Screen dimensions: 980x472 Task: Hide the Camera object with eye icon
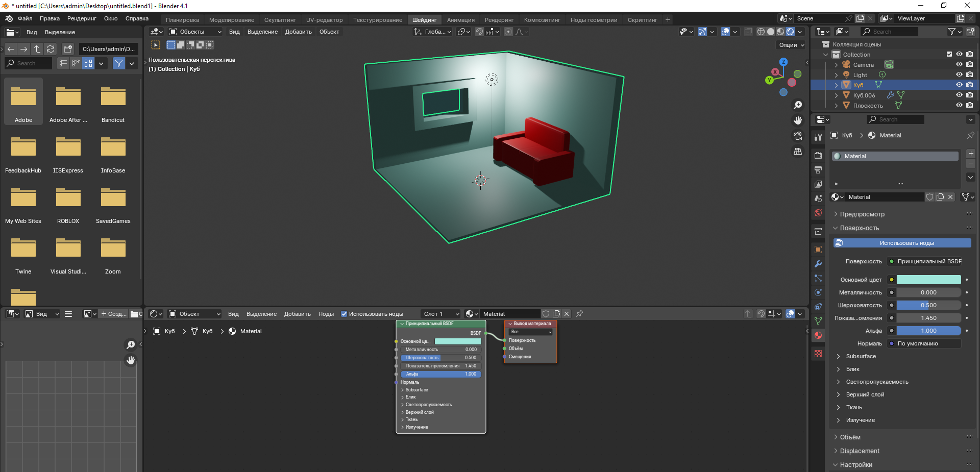[x=959, y=65]
